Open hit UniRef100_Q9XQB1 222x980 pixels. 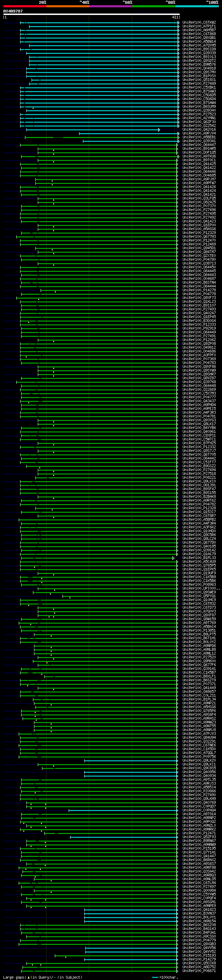(x=199, y=38)
